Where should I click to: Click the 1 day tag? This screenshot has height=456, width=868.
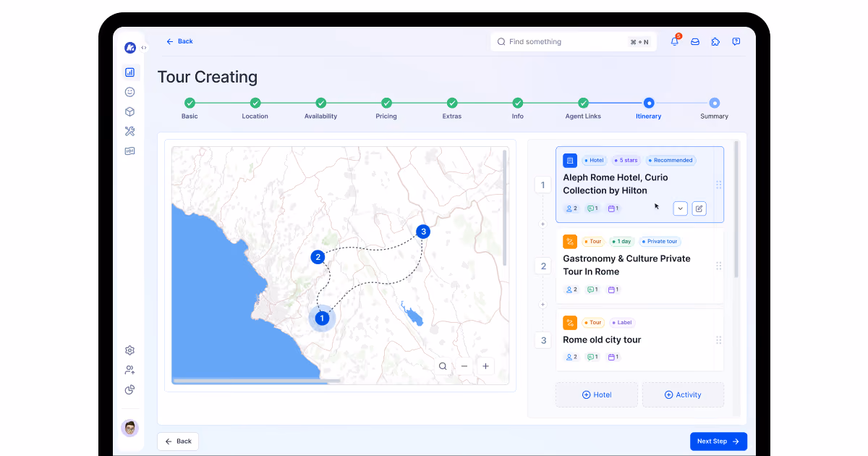pyautogui.click(x=622, y=242)
